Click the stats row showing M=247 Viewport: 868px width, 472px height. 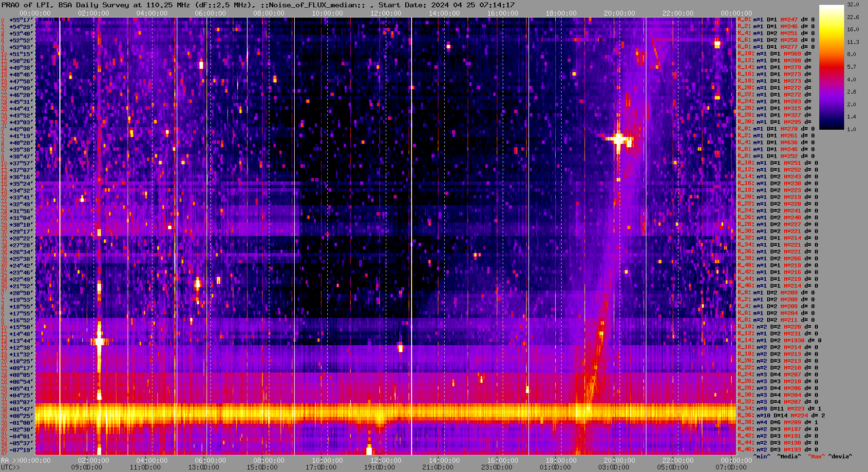tap(775, 20)
